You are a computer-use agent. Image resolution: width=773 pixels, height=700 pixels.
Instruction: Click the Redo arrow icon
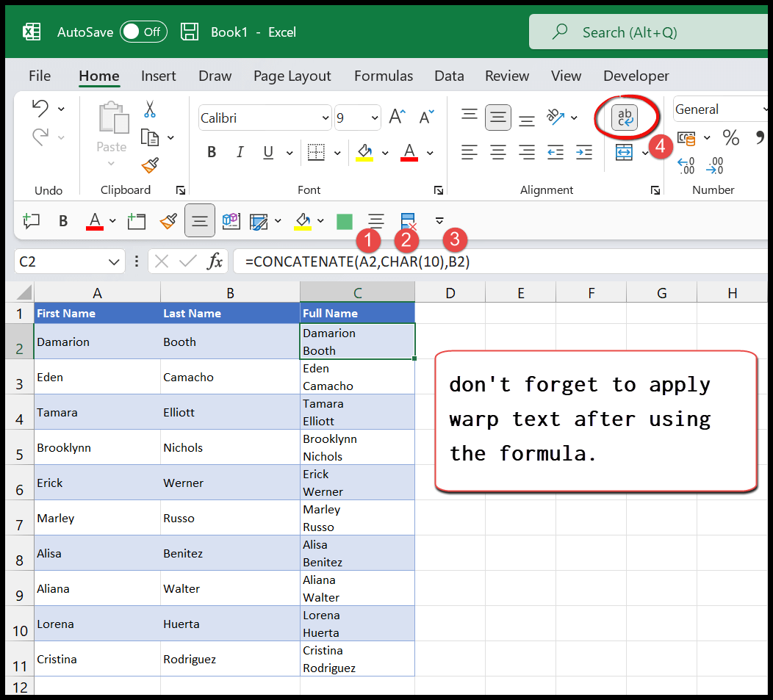point(40,137)
